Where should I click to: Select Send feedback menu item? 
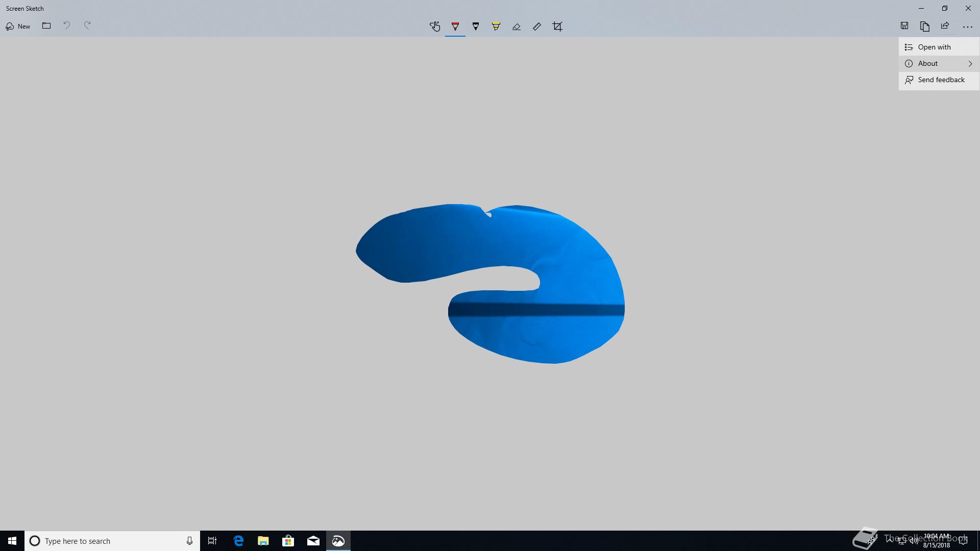click(939, 80)
